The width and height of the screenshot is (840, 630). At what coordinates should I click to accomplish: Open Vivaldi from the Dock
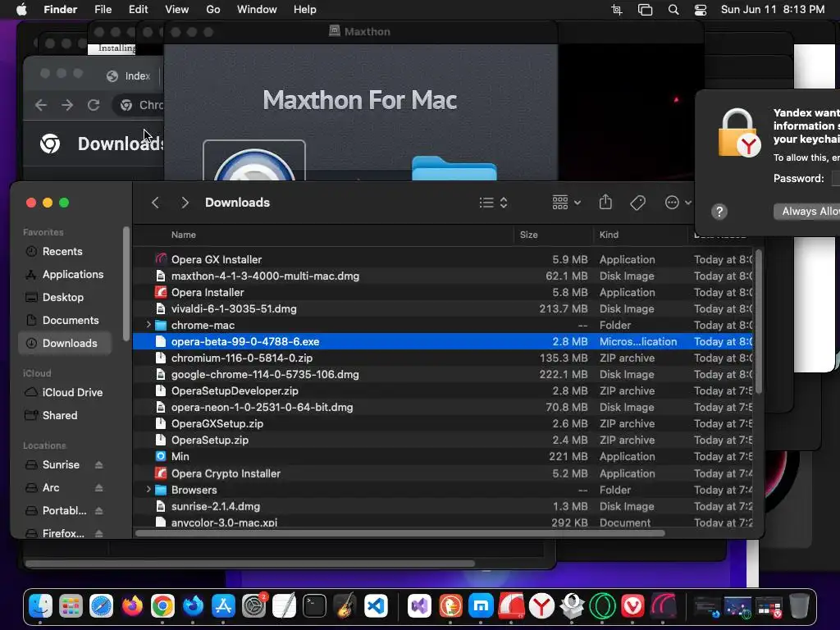632,606
